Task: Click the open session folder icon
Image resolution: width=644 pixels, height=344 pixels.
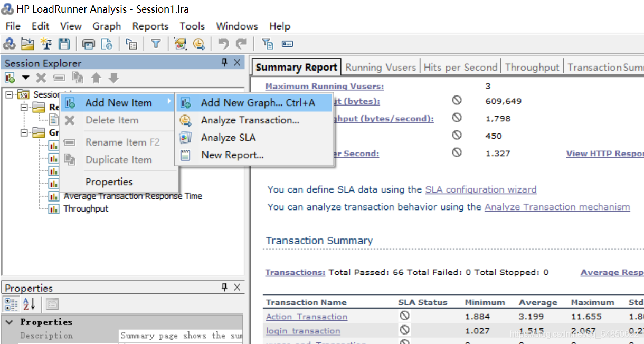Action: [27, 44]
